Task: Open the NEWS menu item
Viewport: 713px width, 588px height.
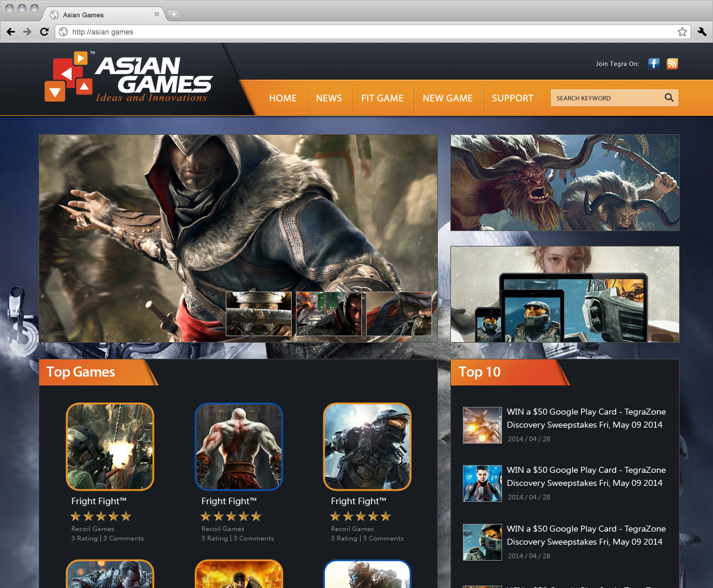Action: pos(329,98)
